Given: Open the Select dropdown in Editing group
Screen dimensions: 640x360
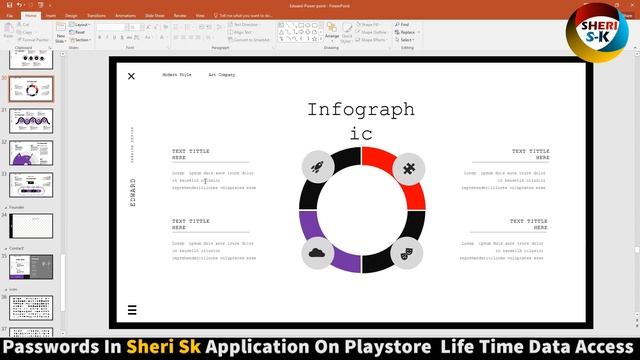Looking at the screenshot, I should click(x=404, y=40).
